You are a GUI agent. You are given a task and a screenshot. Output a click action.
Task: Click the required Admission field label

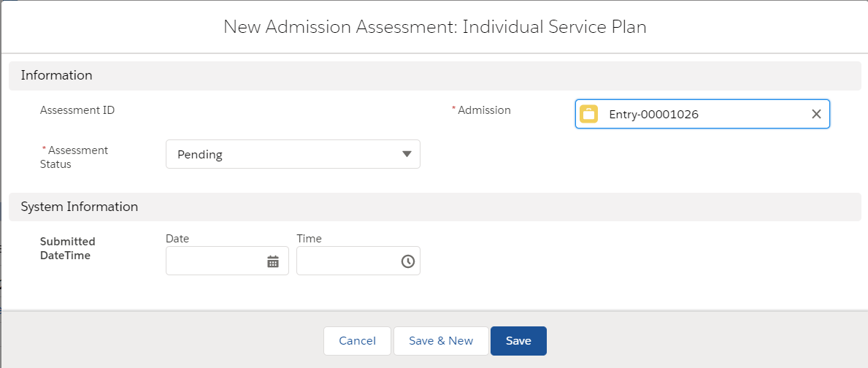coord(484,110)
